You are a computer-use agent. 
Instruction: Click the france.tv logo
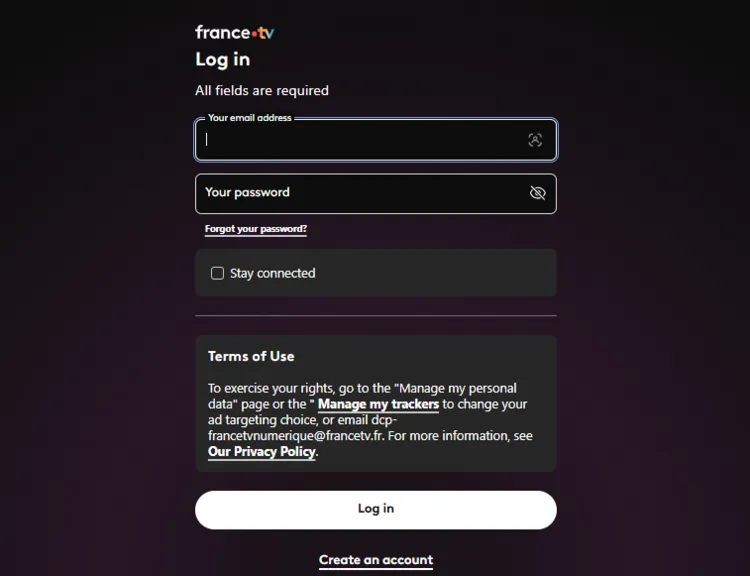point(234,32)
